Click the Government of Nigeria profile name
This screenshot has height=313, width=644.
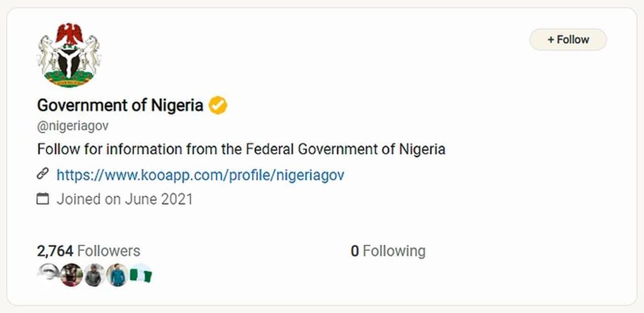pyautogui.click(x=120, y=105)
